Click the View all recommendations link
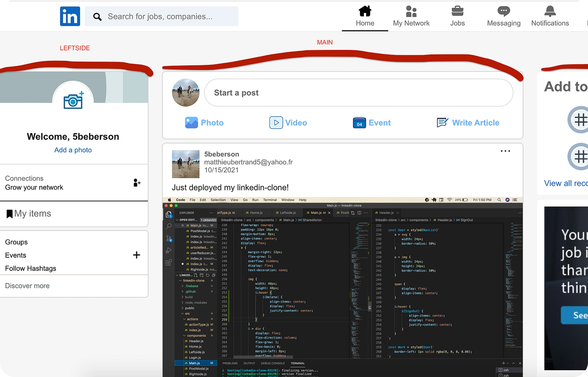The image size is (588, 377). click(566, 183)
